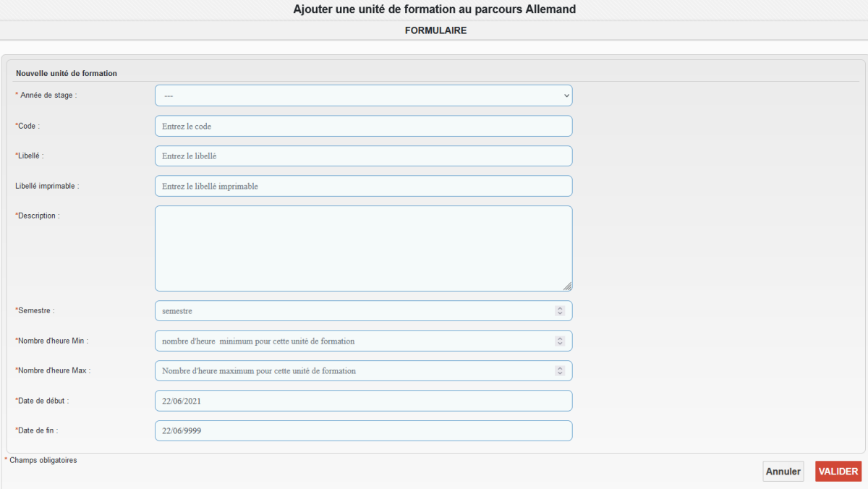Grab the Description textarea resize handle
The height and width of the screenshot is (489, 868).
pyautogui.click(x=568, y=286)
